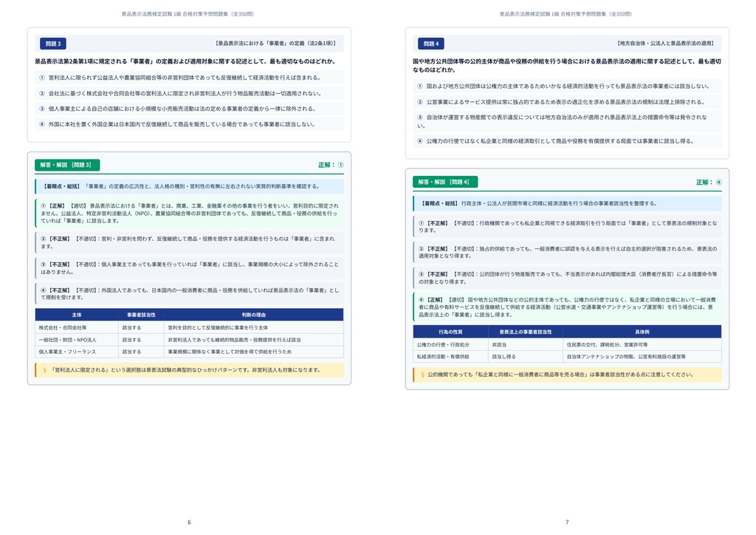Click the cell 非営利法人であっても継続的物品販売

pos(254,340)
